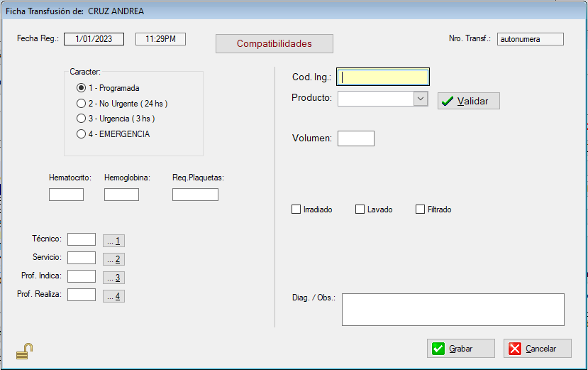Click the open padlock icon

(x=25, y=351)
